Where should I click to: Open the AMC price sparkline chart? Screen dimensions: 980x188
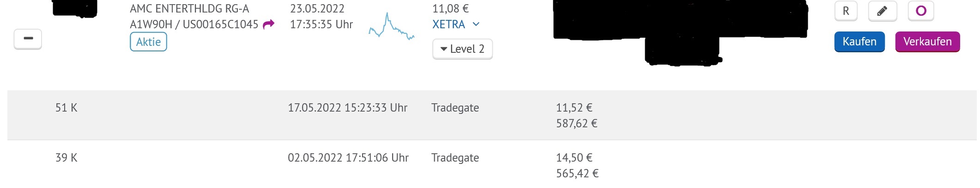click(391, 27)
